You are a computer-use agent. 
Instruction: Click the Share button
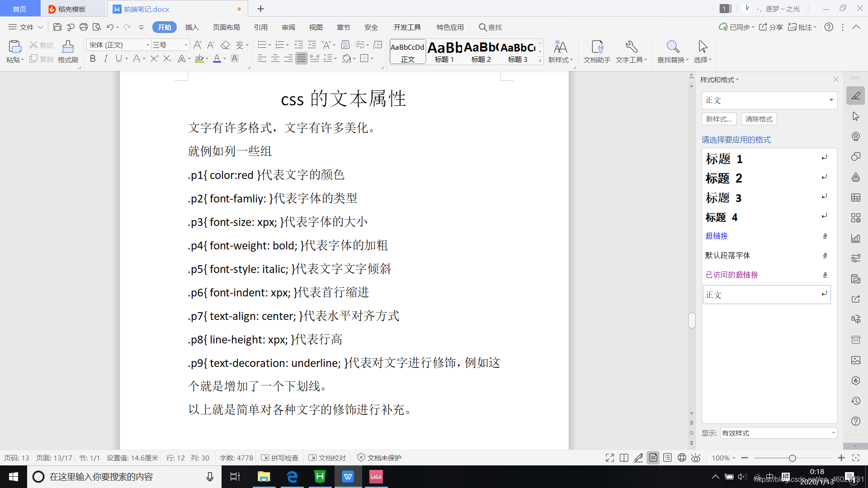(x=771, y=27)
